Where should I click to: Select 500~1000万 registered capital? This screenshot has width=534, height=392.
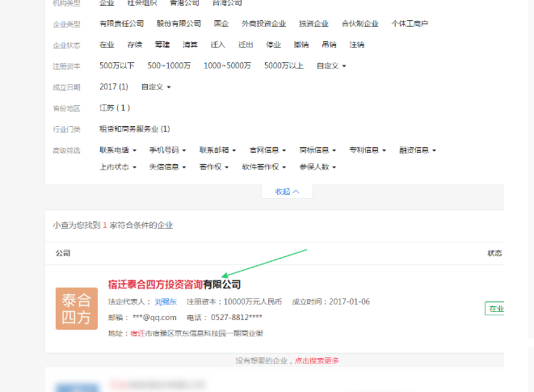[169, 65]
